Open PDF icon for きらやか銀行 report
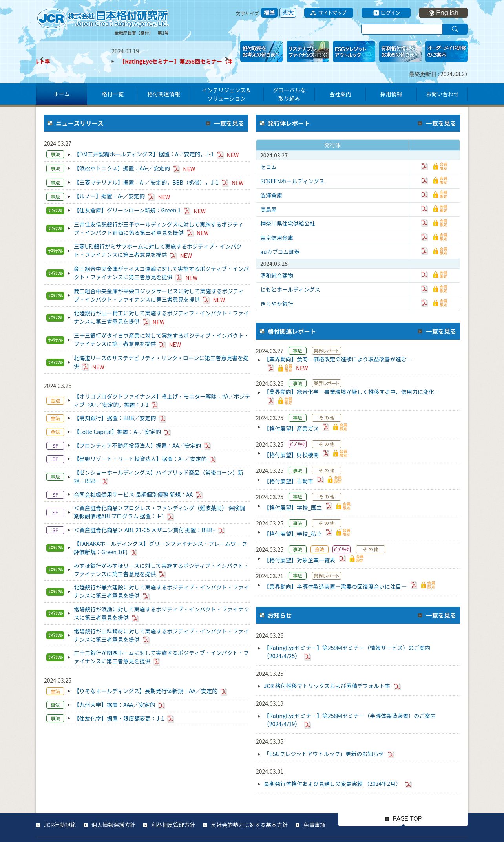 [x=424, y=303]
